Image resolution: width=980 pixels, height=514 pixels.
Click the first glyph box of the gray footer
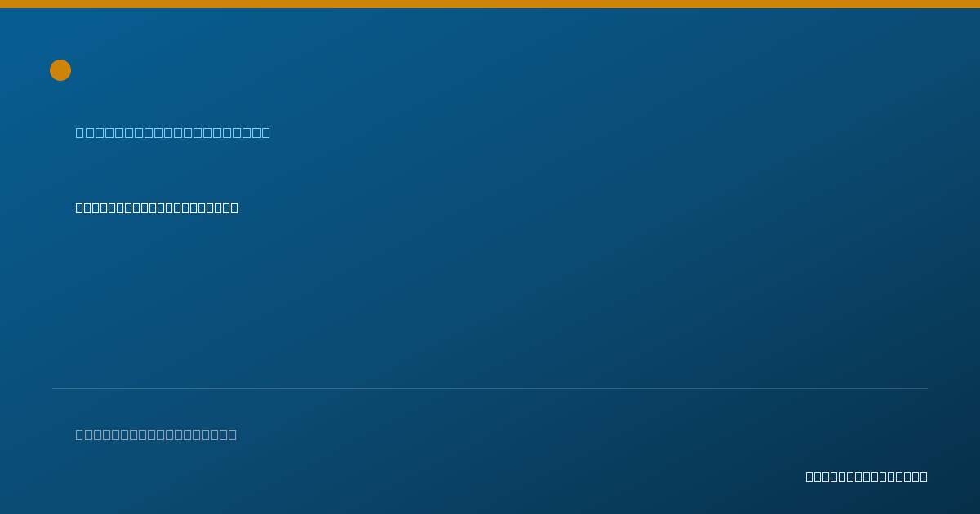pyautogui.click(x=80, y=434)
